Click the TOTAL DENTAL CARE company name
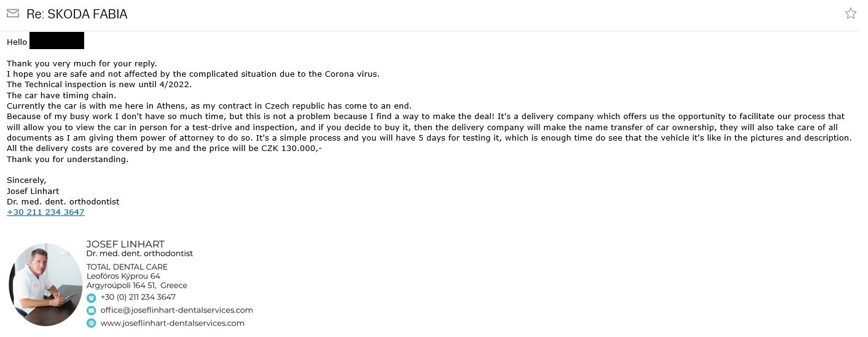The width and height of the screenshot is (868, 337). click(x=127, y=267)
